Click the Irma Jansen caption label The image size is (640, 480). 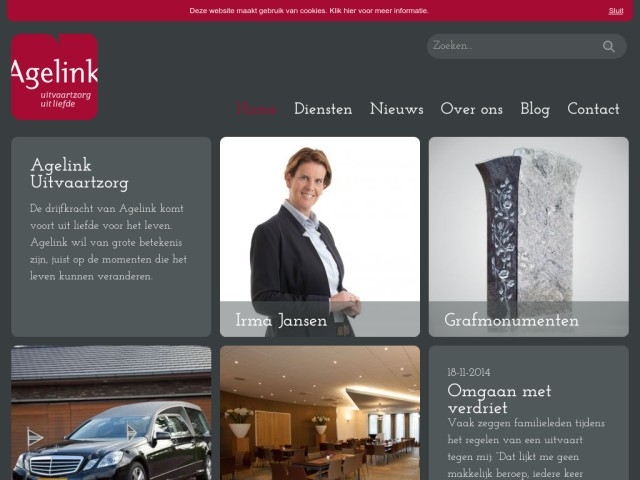pyautogui.click(x=281, y=320)
